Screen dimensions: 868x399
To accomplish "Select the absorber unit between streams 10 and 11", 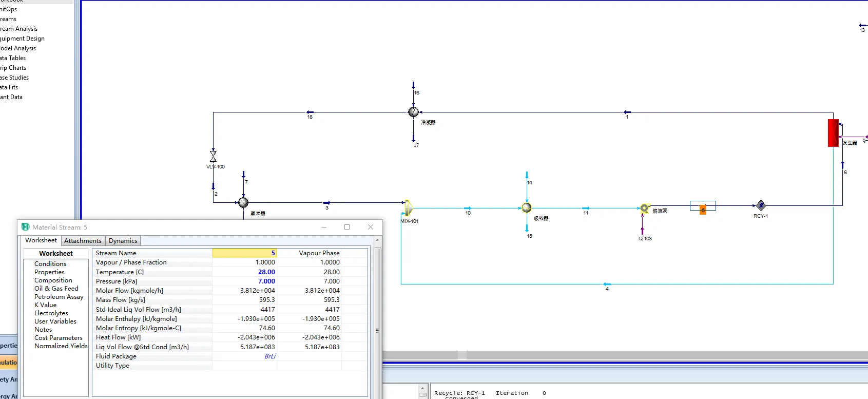I will click(527, 207).
